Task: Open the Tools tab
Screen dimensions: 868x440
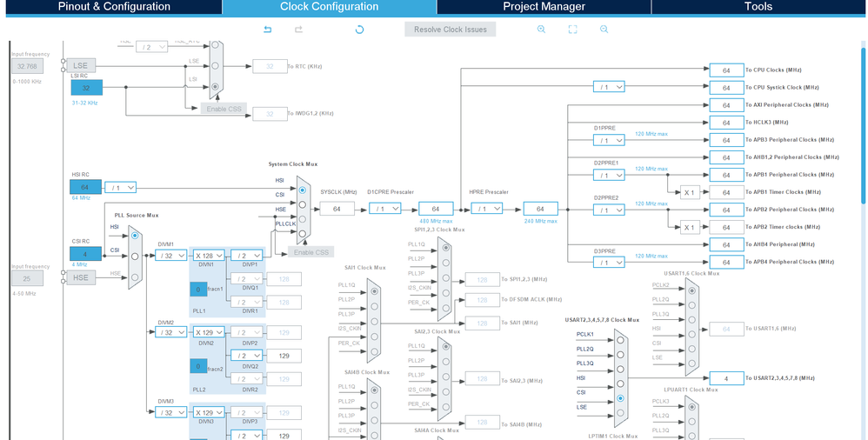Action: coord(758,7)
